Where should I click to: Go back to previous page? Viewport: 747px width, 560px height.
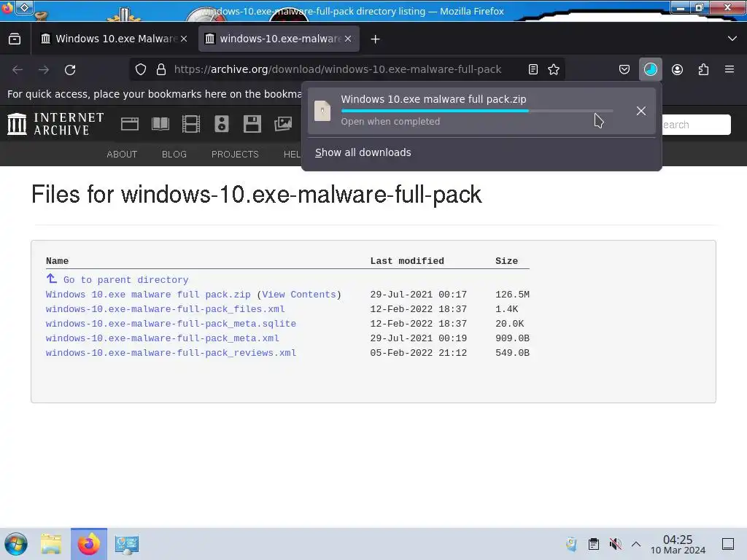click(18, 70)
